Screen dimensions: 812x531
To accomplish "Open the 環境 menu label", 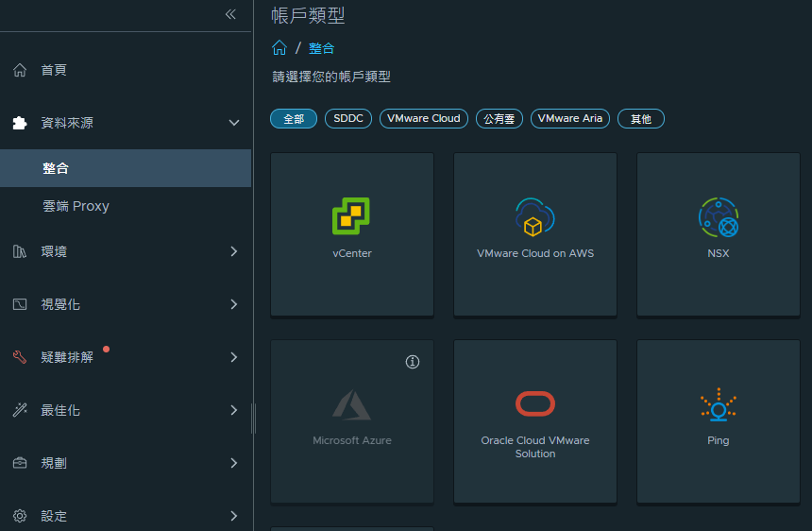I will pyautogui.click(x=54, y=251).
